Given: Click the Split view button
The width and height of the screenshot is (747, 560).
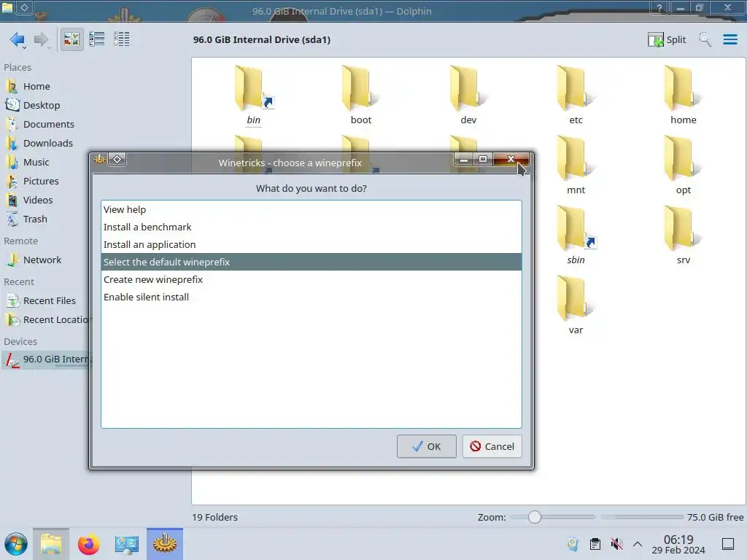Looking at the screenshot, I should (x=667, y=39).
